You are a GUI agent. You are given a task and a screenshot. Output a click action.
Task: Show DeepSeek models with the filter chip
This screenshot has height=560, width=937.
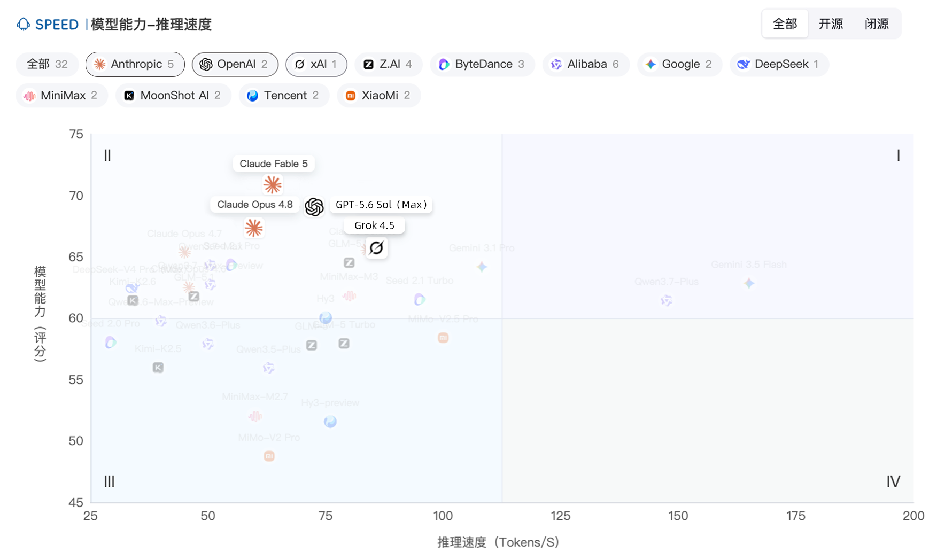click(x=779, y=64)
